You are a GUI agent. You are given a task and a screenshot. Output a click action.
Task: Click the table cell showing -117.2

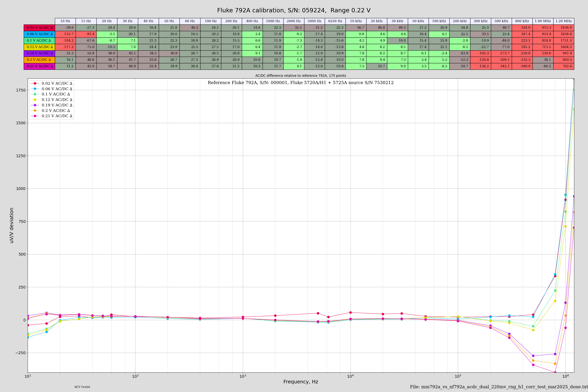tap(65, 47)
